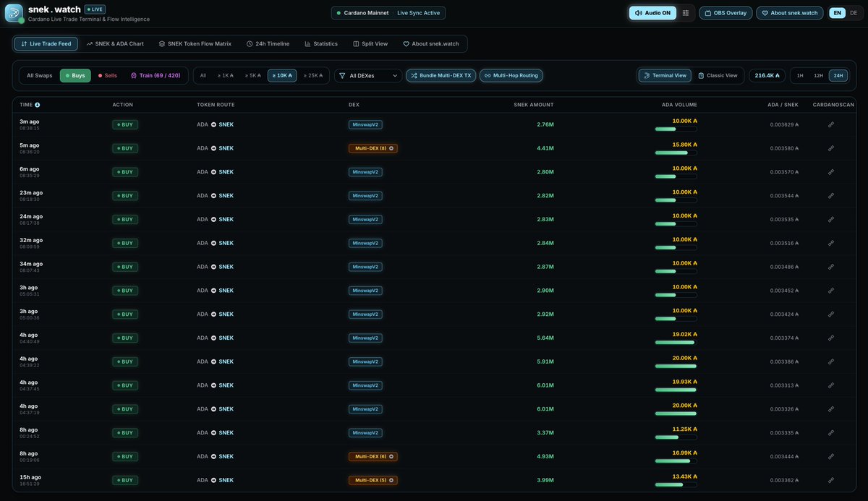
Task: Switch language to DE
Action: [855, 13]
